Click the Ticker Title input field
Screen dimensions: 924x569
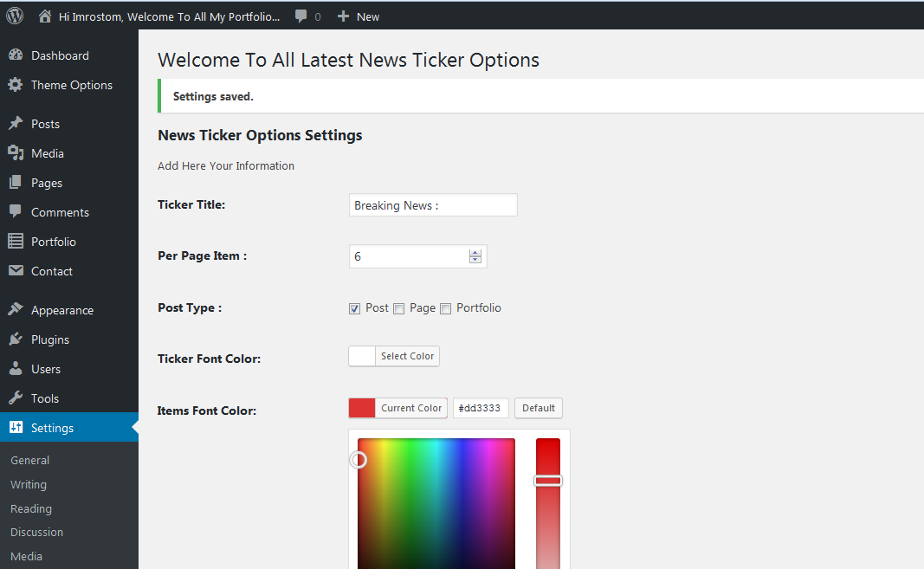coord(433,205)
